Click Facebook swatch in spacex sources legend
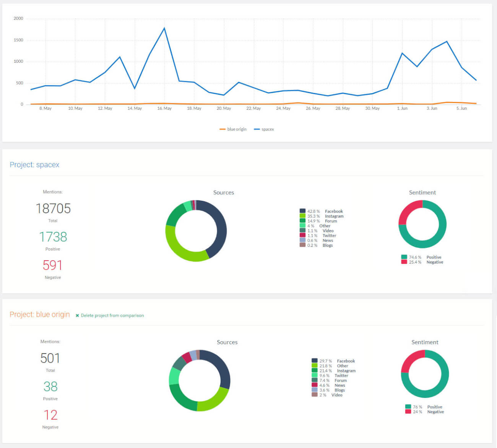Screen dimensions: 497x448 point(302,211)
